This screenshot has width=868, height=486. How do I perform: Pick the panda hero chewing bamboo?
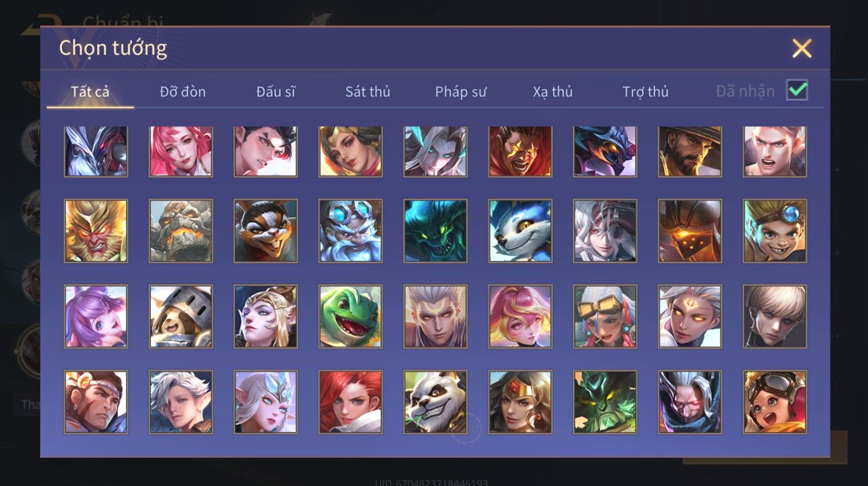[435, 402]
